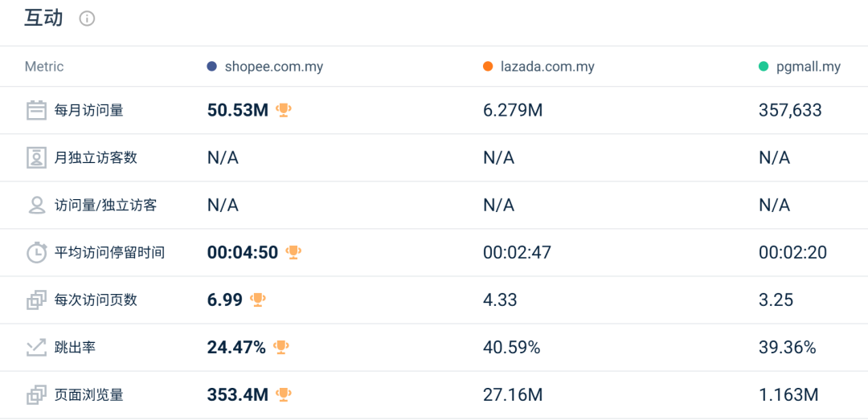
Task: Click the trophy icon next to 00:04:50
Action: [293, 252]
